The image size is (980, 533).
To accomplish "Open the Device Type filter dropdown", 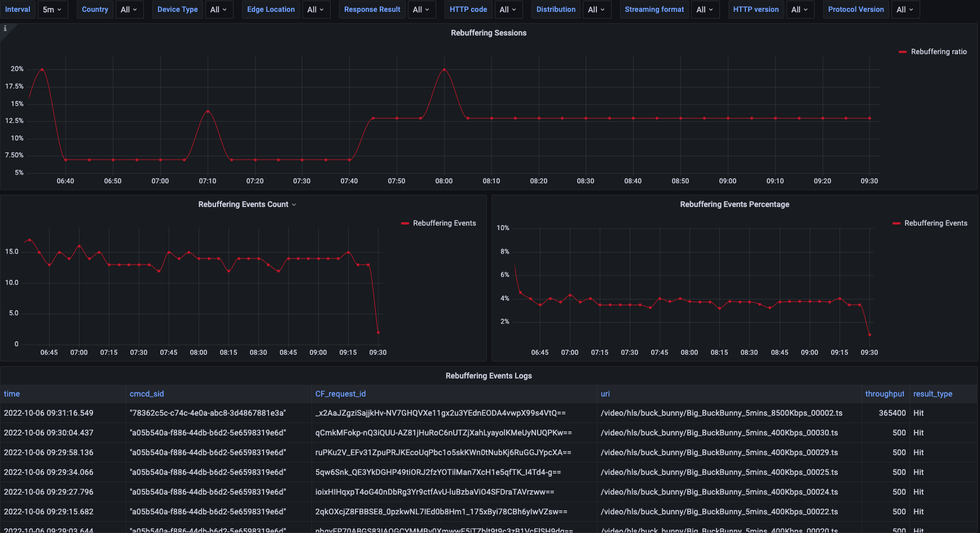I will tap(219, 9).
